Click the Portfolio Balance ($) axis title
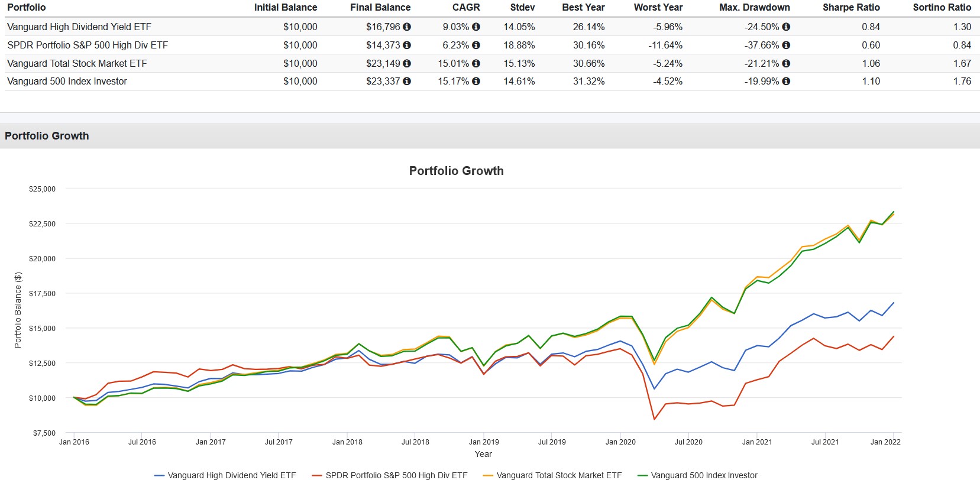 click(x=18, y=310)
